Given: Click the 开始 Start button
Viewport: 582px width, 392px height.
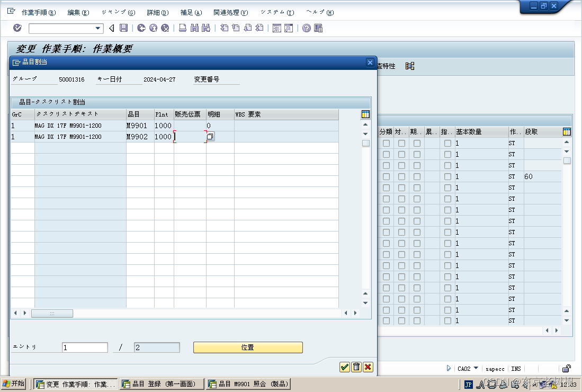Looking at the screenshot, I should (13, 383).
